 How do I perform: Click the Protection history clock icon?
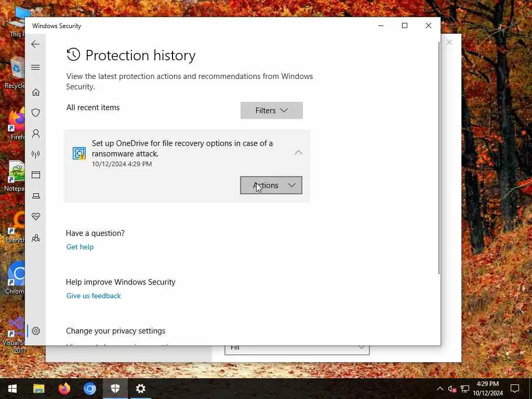click(x=73, y=55)
